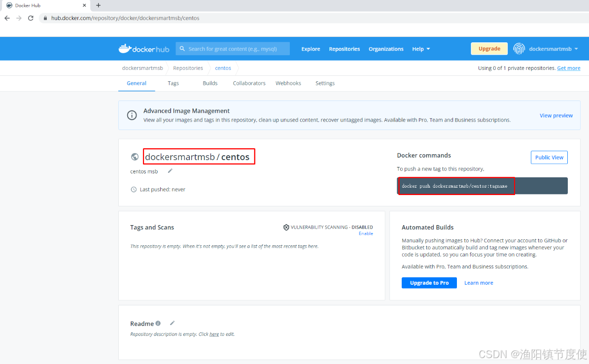Open the View preview link
The image size is (589, 364).
[x=556, y=116]
